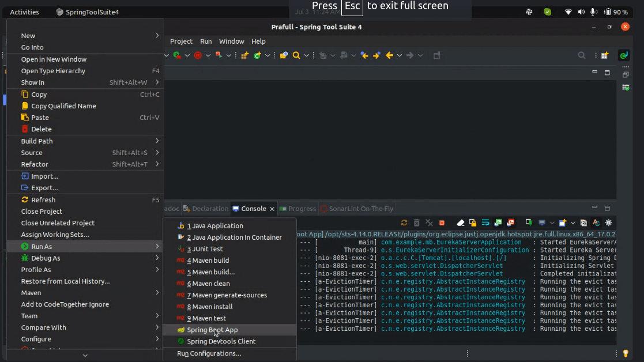Click the system volume icon in top bar
This screenshot has width=644, height=362.
coord(581,12)
